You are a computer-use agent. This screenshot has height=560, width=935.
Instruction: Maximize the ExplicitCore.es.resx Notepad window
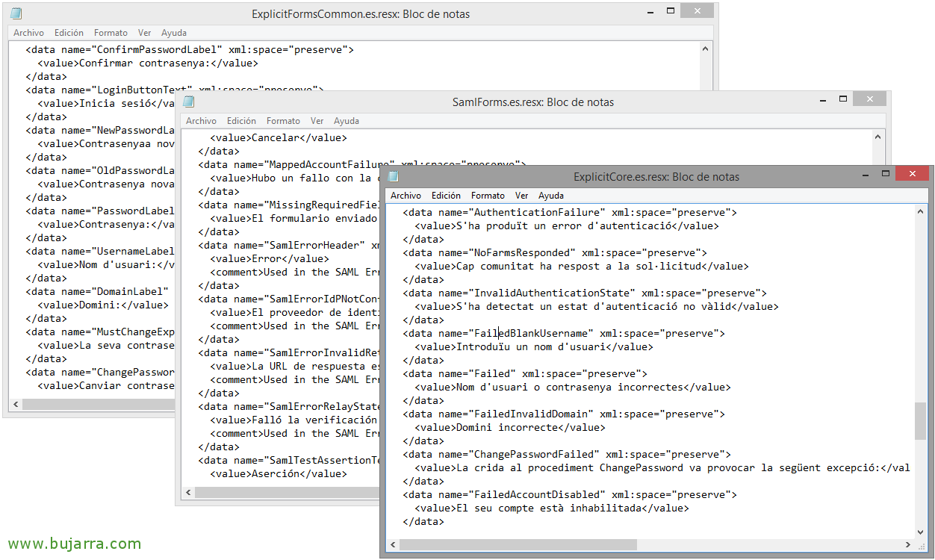pyautogui.click(x=885, y=174)
